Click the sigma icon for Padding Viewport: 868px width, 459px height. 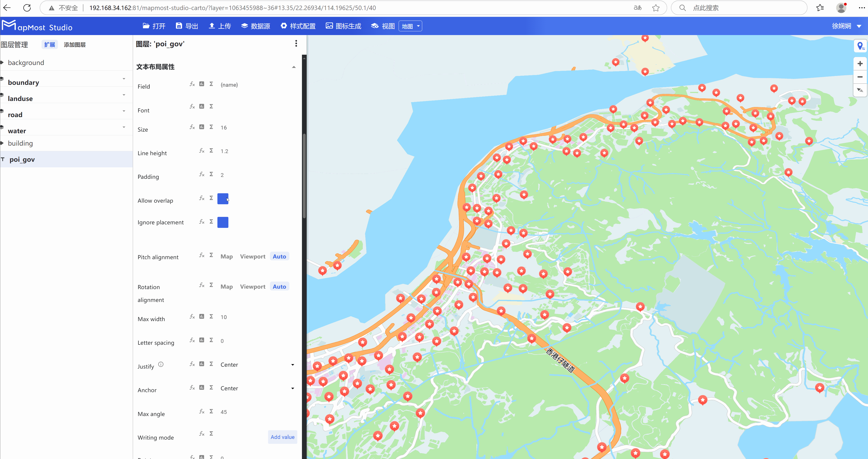pos(211,174)
